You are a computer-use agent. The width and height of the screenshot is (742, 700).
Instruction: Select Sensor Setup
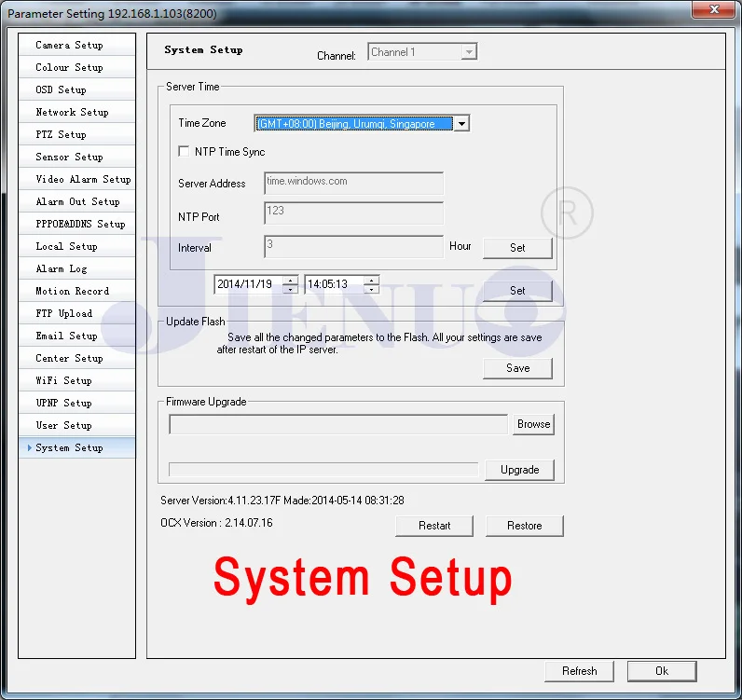click(x=76, y=157)
